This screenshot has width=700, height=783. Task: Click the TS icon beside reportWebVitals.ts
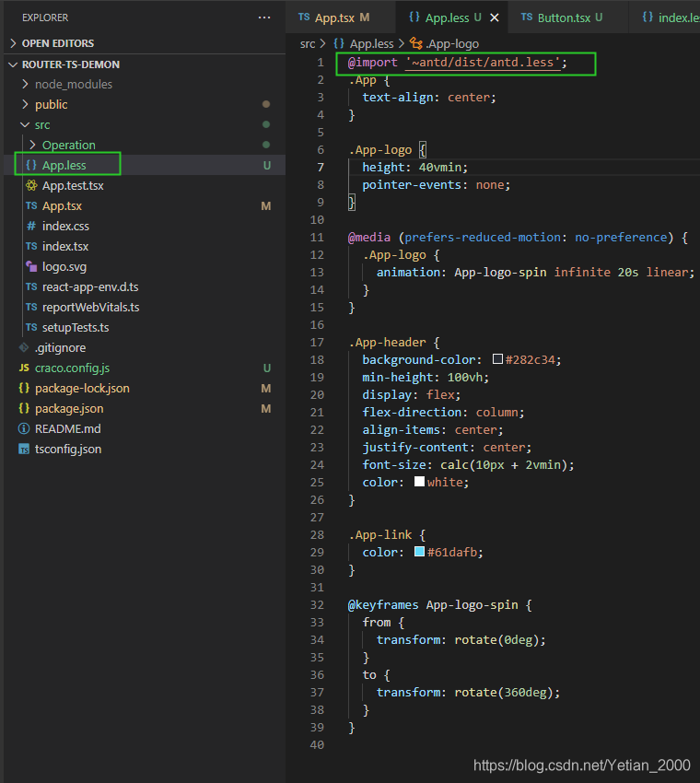tap(31, 307)
